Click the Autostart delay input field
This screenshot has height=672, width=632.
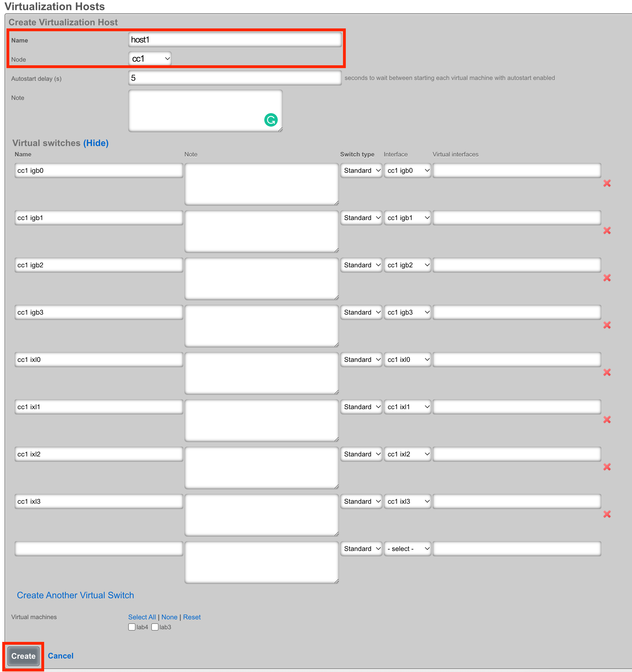pos(235,78)
